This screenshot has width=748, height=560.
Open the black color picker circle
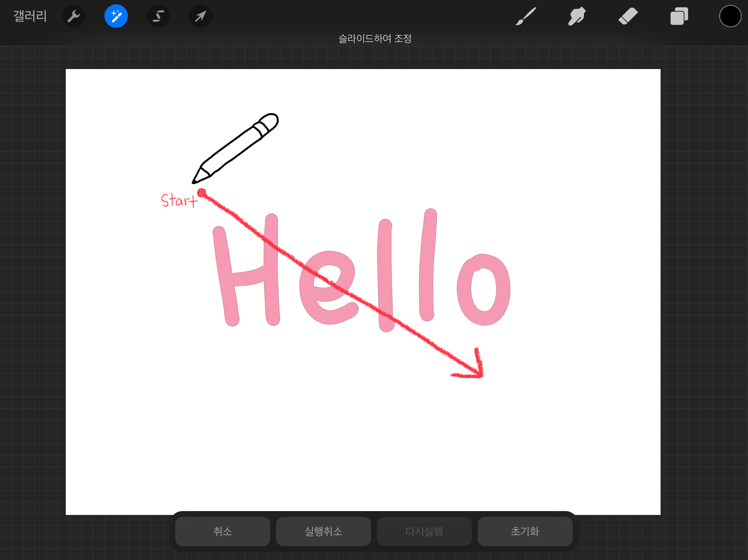tap(730, 16)
